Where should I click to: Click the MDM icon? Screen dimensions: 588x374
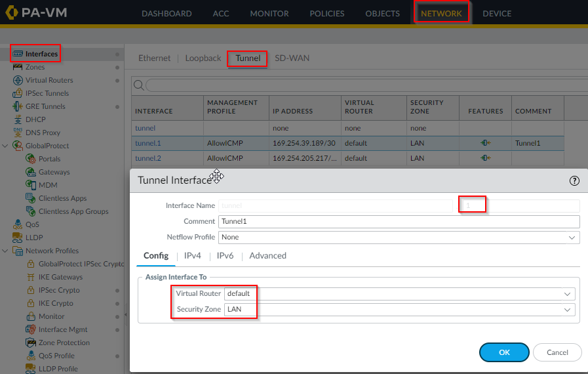31,185
